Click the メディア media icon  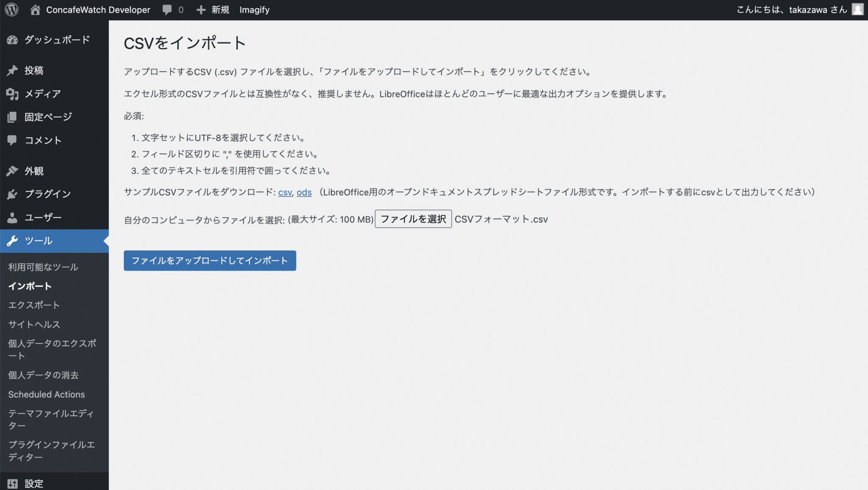point(12,94)
